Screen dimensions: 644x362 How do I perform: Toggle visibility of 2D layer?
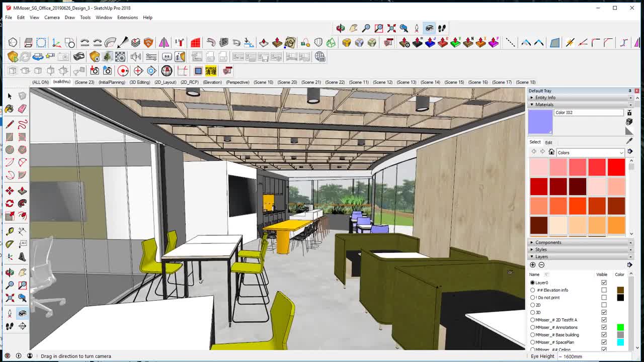coord(604,305)
